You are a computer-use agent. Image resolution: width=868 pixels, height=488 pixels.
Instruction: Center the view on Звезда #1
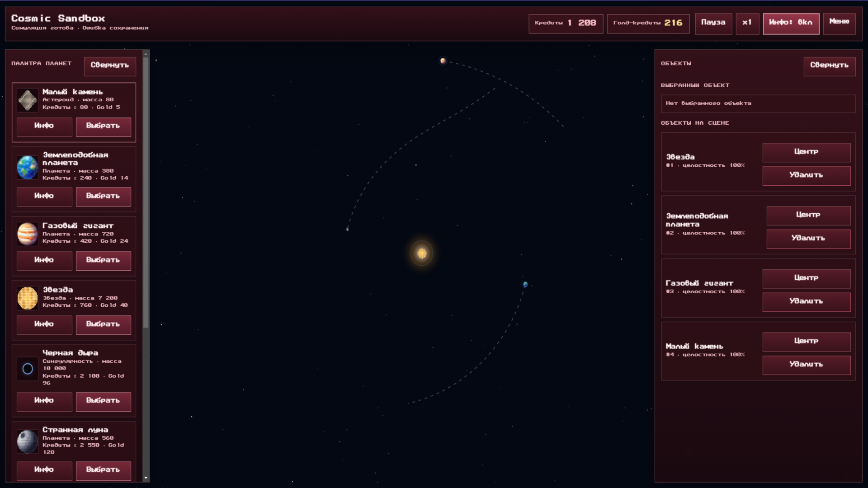pyautogui.click(x=806, y=153)
